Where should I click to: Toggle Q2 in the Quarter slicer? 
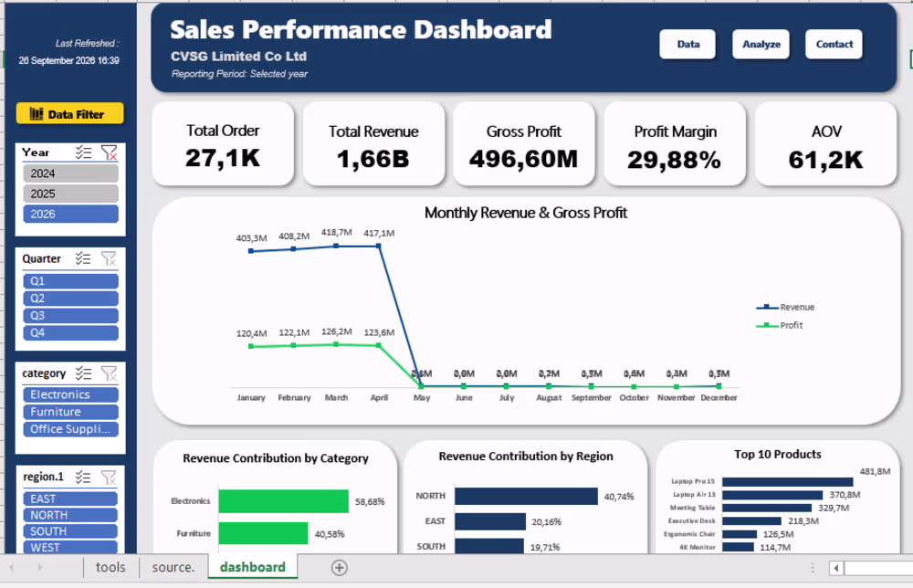[x=70, y=299]
